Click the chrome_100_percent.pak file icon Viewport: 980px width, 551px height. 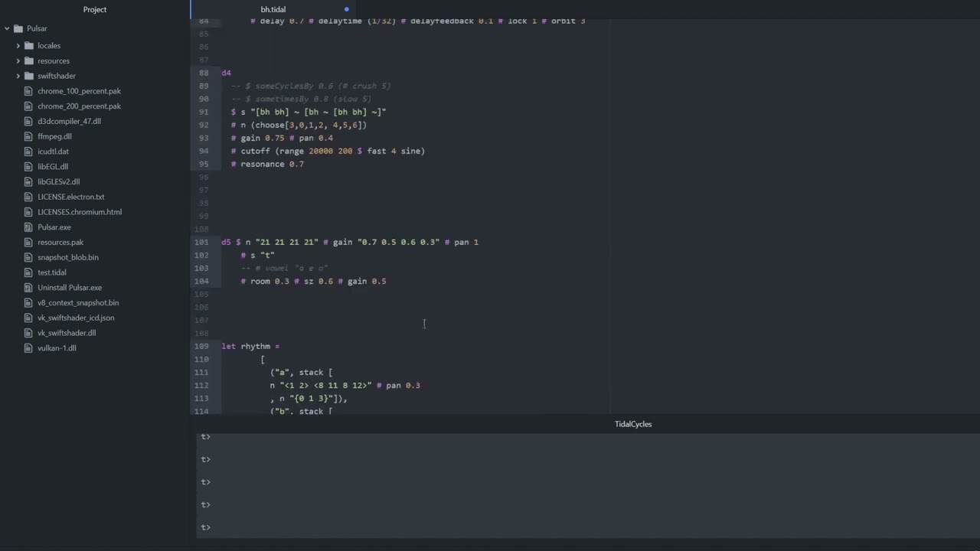pyautogui.click(x=29, y=91)
